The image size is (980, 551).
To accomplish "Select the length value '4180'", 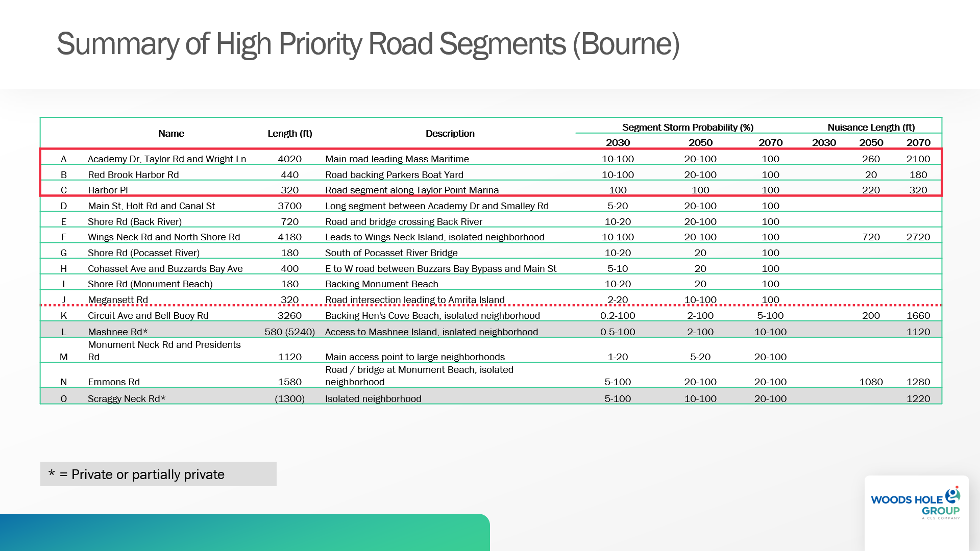I will [290, 237].
